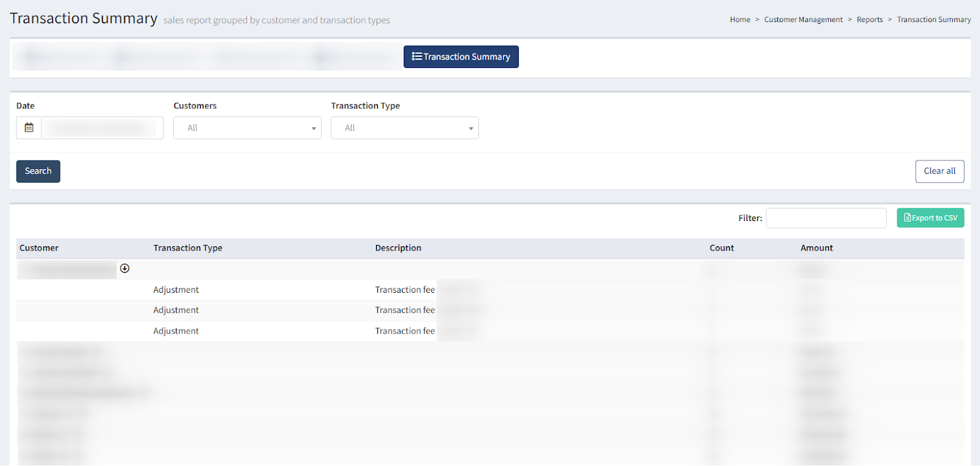
Task: Go to Home via breadcrumb
Action: (740, 20)
